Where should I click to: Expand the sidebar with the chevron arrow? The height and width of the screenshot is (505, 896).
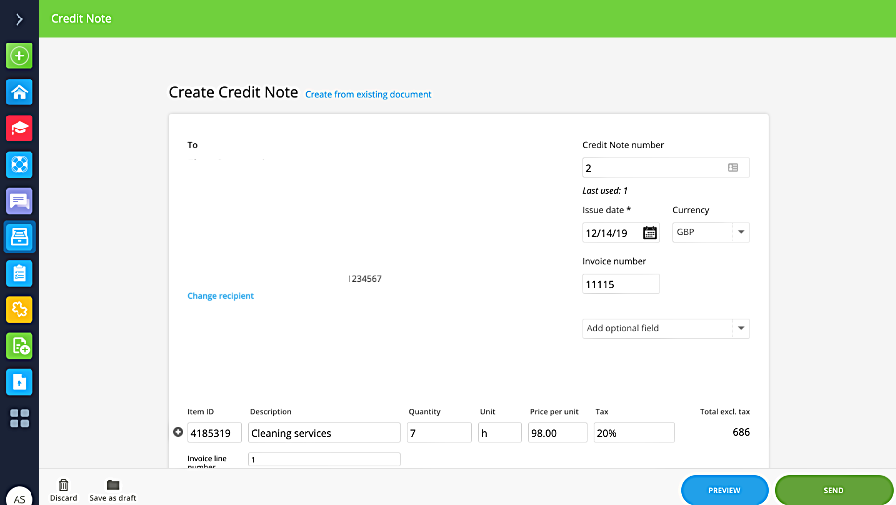click(x=19, y=19)
